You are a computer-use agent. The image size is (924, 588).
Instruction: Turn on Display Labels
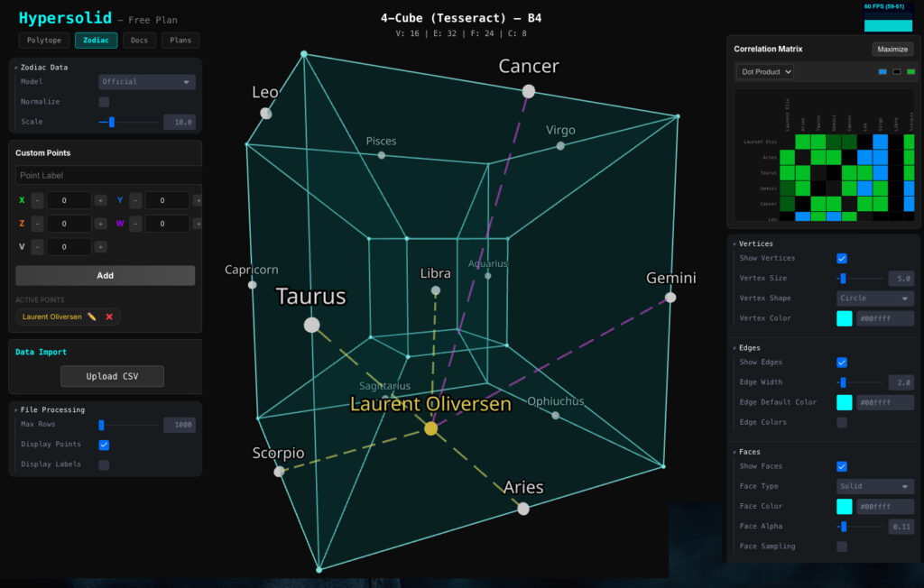(x=104, y=465)
